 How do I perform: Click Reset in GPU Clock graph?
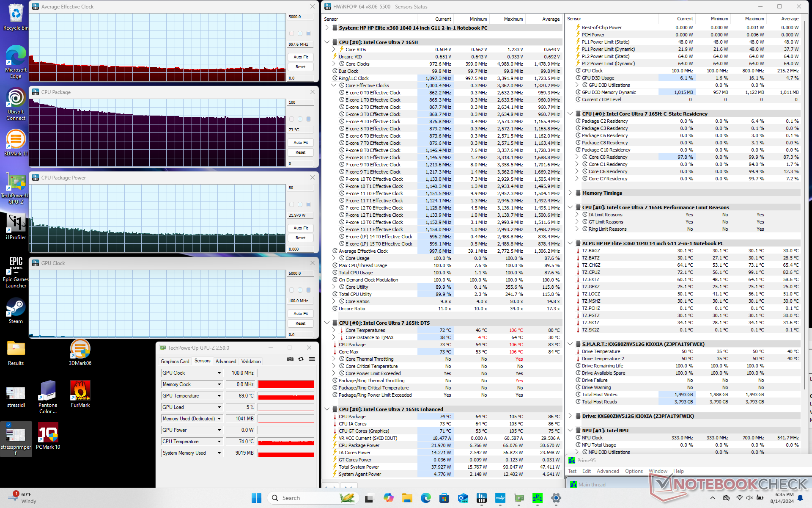pos(301,323)
